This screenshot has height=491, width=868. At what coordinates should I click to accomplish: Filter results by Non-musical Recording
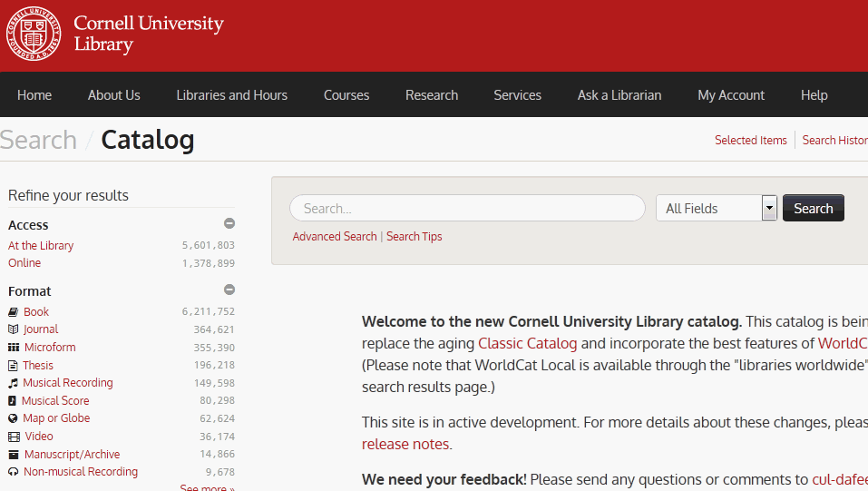click(80, 472)
